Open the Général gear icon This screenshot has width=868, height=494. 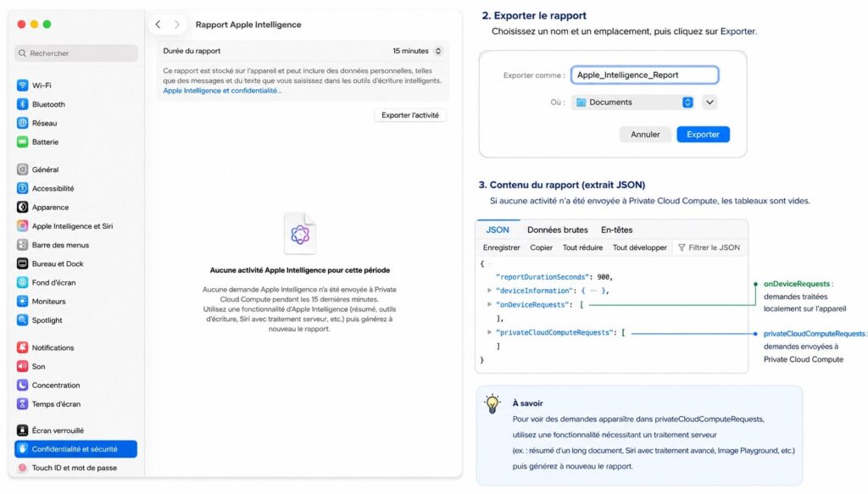[22, 169]
